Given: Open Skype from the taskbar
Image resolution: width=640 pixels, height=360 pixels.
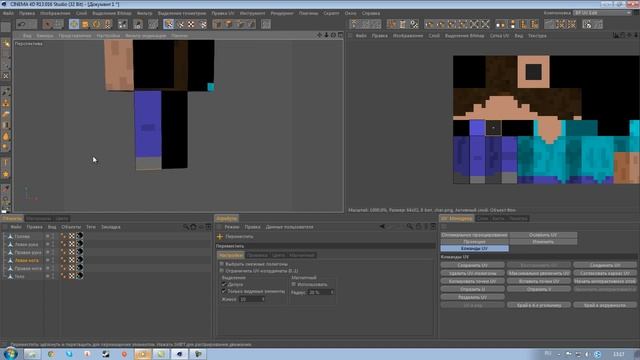Looking at the screenshot, I should tap(69, 354).
